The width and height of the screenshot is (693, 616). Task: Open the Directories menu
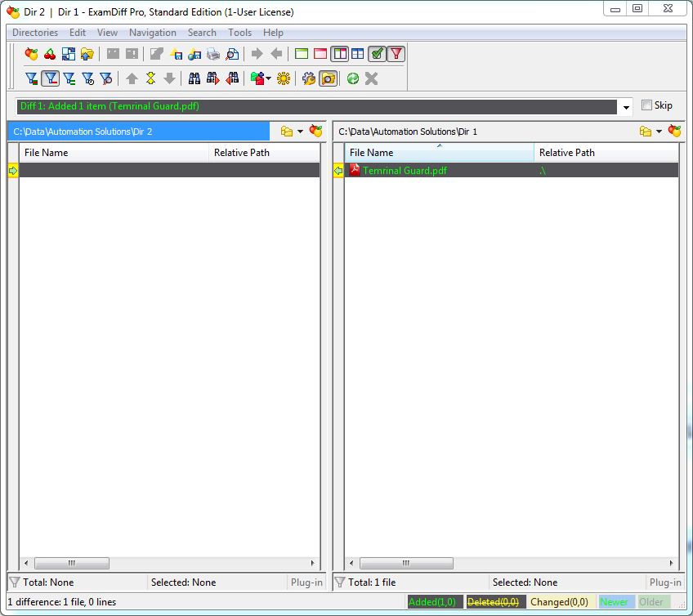click(x=35, y=33)
